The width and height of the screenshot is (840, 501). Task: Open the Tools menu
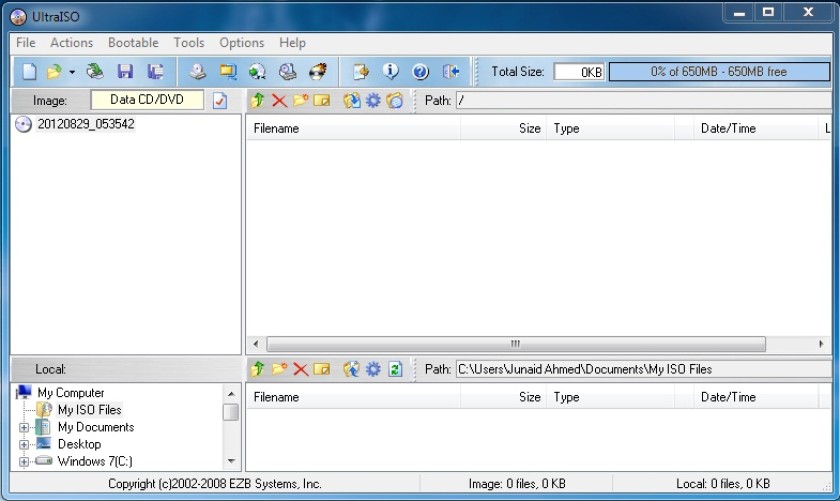[189, 43]
